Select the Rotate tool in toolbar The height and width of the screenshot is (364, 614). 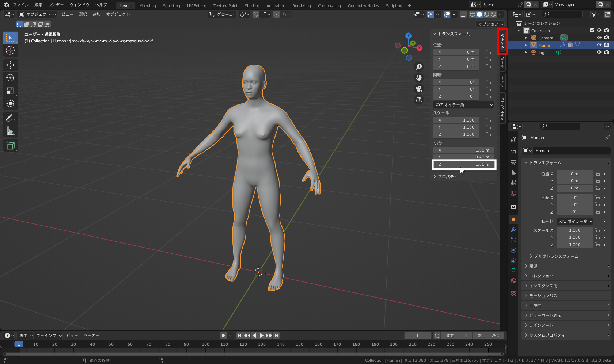tap(10, 78)
